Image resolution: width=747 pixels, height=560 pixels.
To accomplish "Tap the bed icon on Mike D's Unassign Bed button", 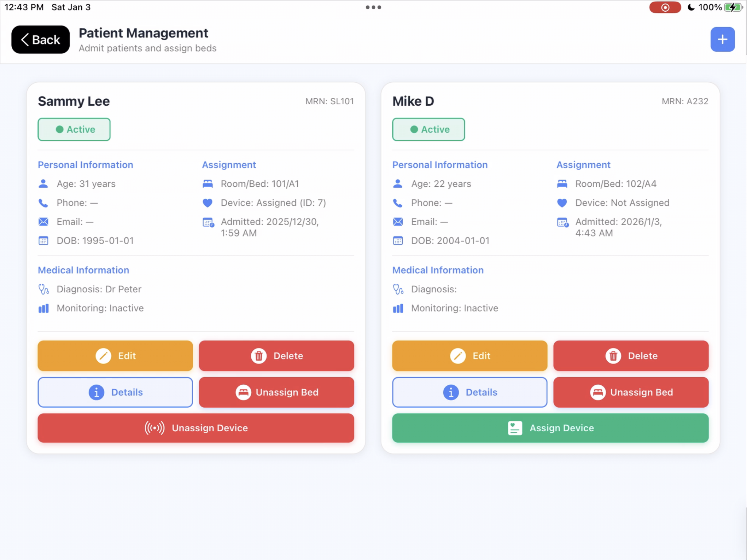I will pyautogui.click(x=598, y=392).
